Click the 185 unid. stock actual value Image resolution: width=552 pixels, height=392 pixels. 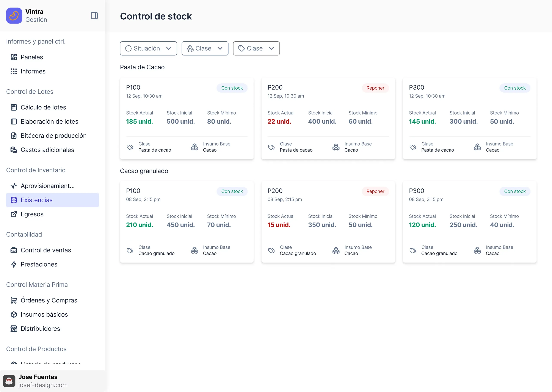[139, 121]
